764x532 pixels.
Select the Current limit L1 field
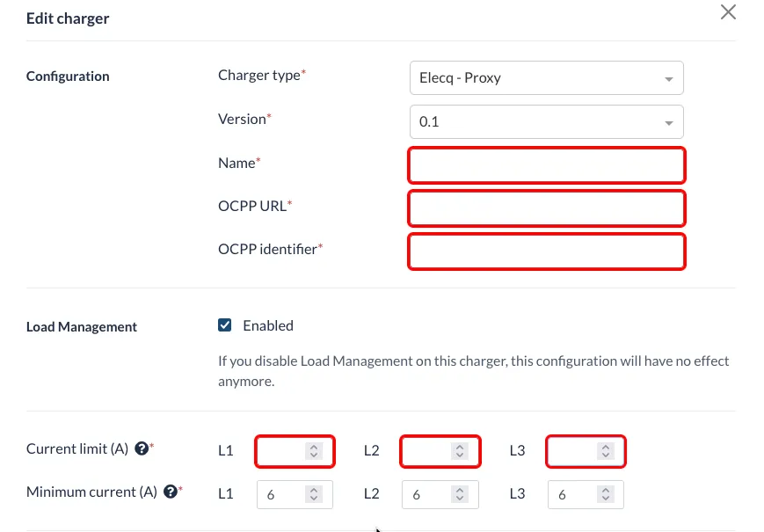[295, 451]
